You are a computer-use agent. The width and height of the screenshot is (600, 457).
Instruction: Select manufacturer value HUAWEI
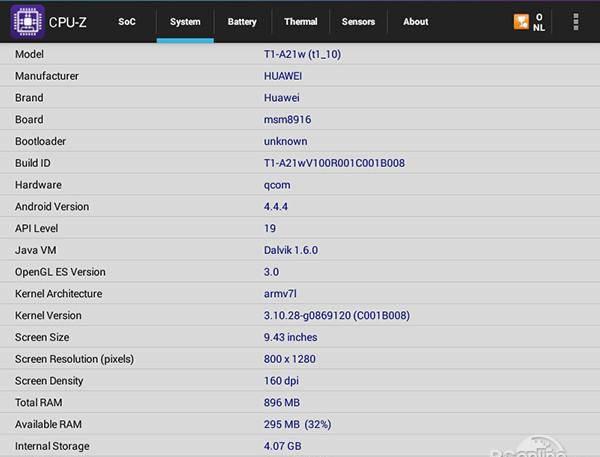pyautogui.click(x=283, y=76)
